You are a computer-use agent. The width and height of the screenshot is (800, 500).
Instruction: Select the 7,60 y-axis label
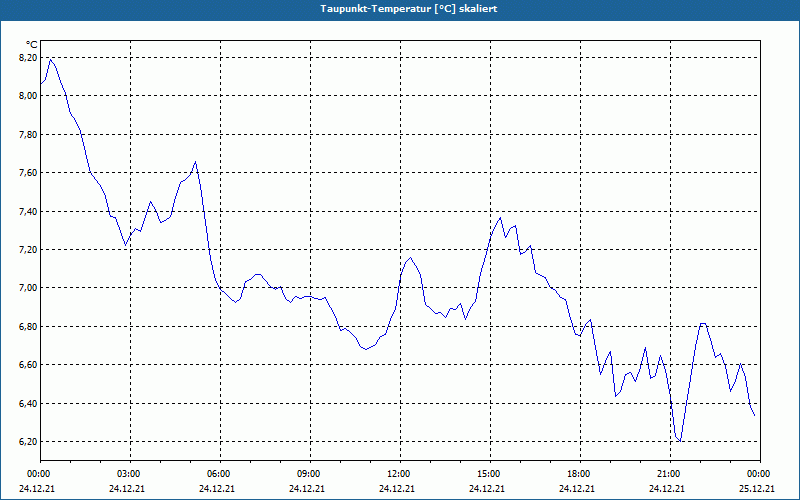(28, 172)
